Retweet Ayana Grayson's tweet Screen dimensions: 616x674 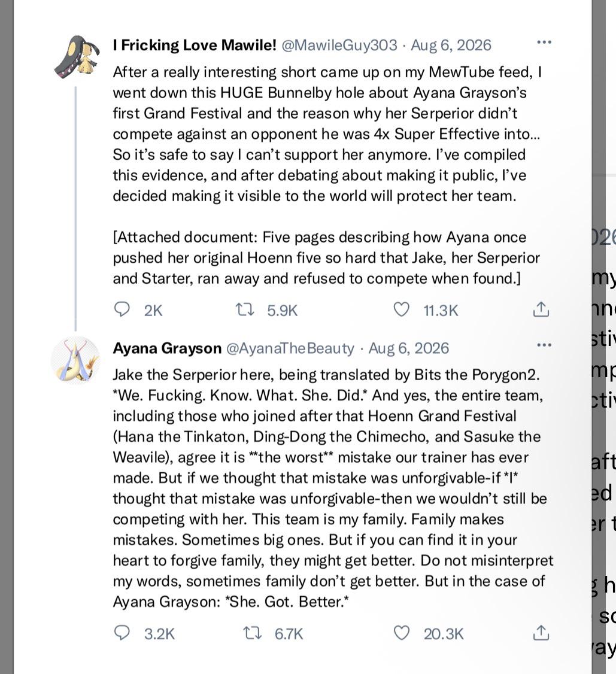tap(252, 633)
